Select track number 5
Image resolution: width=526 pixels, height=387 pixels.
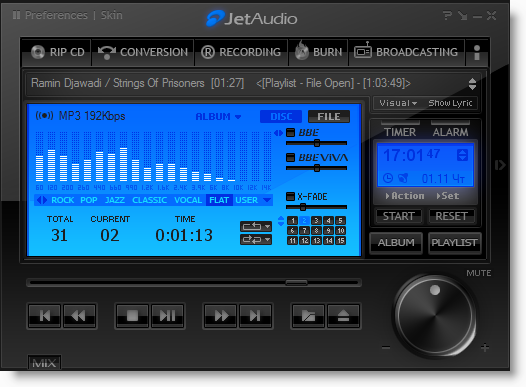340,220
